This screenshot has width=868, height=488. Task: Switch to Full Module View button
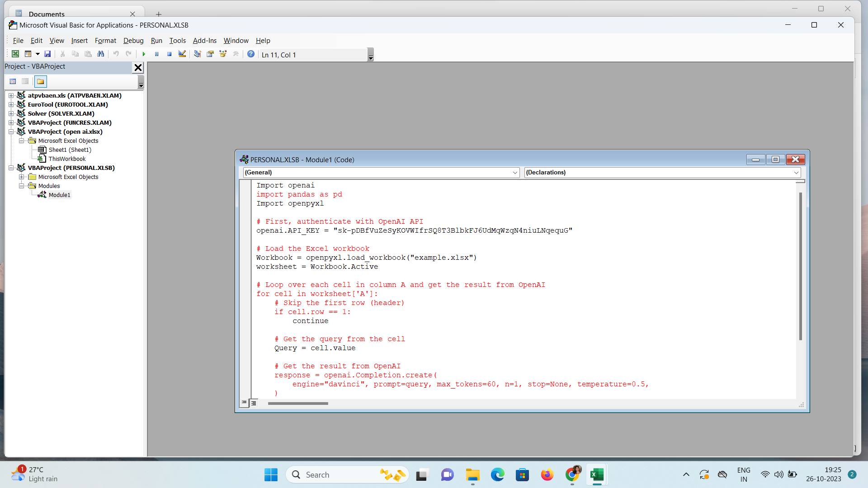[254, 403]
